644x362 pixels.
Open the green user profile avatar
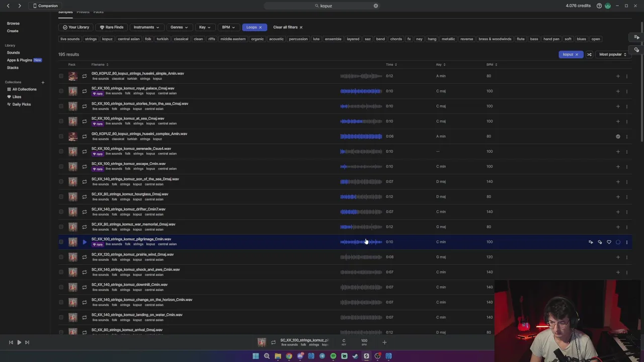607,6
